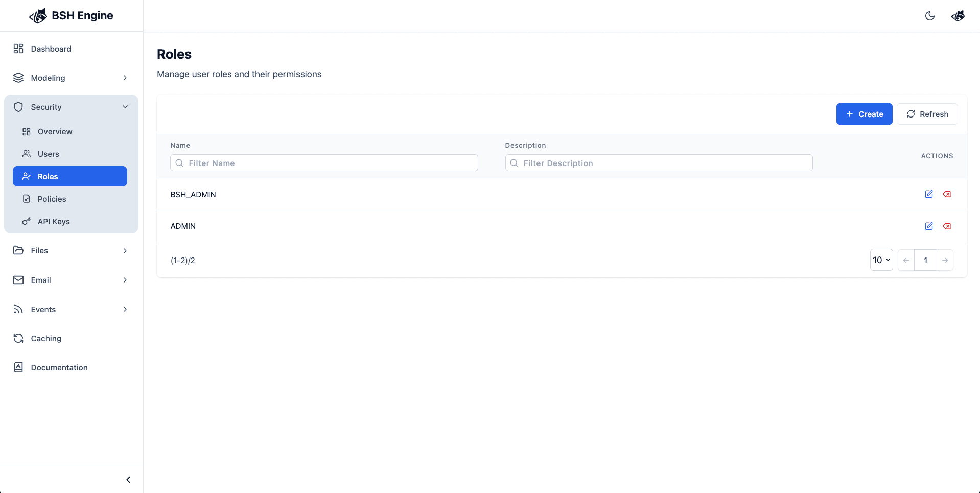Click the edit icon for BSH_ADMIN role
This screenshot has height=493, width=980.
[928, 194]
